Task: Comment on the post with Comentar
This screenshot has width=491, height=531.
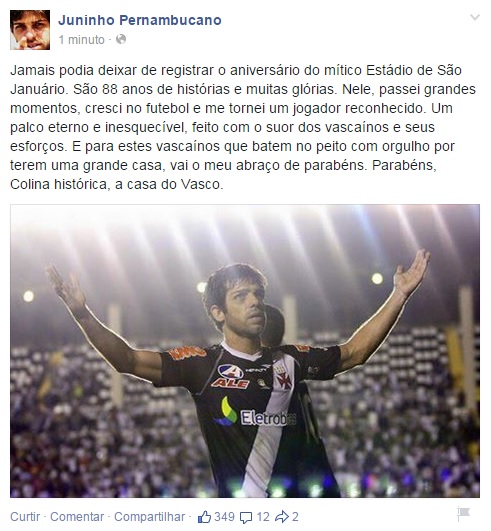Action: 77,517
